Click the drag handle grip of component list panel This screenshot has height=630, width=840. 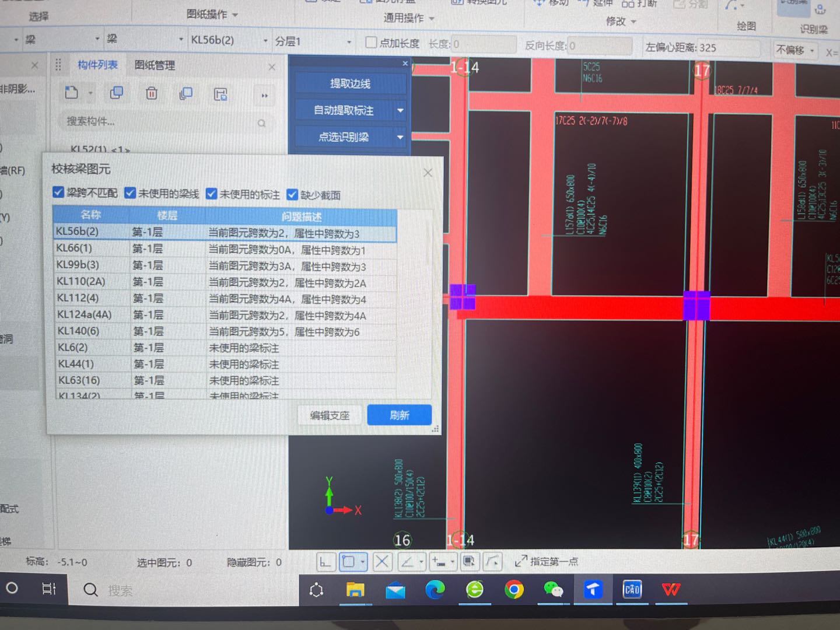coord(58,65)
